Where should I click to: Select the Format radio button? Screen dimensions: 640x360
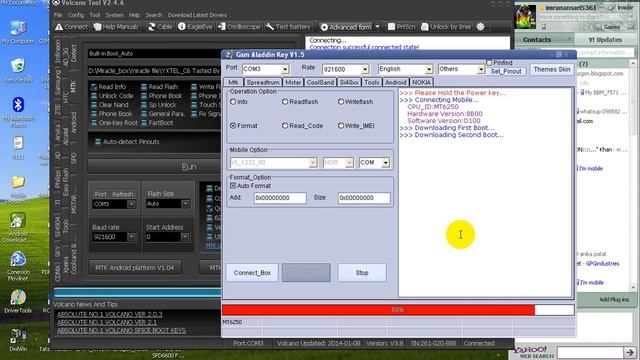click(233, 126)
